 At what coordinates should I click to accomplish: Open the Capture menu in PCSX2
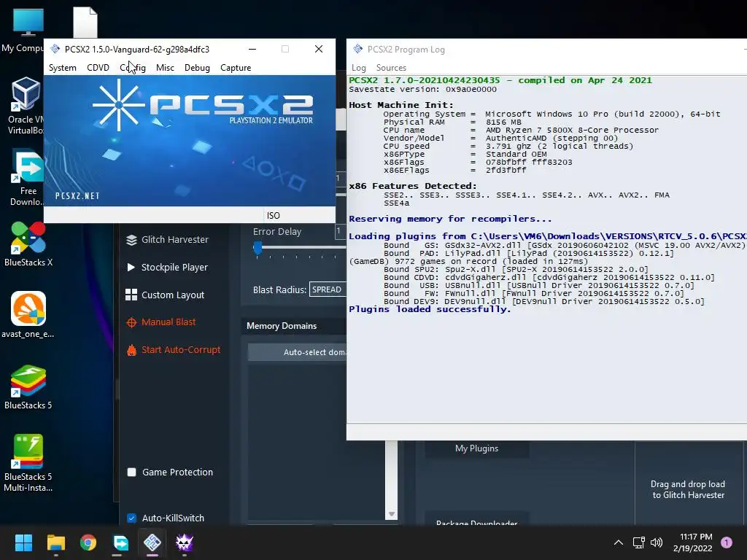click(x=236, y=68)
